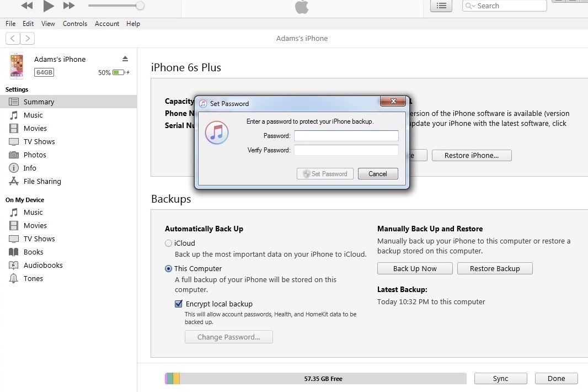This screenshot has height=392, width=588.
Task: Click the Change Password button
Action: (x=229, y=337)
